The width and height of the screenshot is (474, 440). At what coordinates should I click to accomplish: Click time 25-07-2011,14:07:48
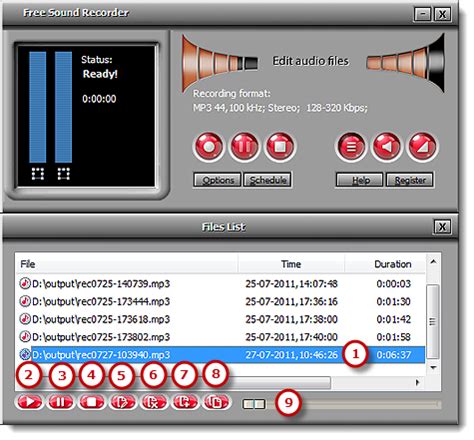click(291, 284)
